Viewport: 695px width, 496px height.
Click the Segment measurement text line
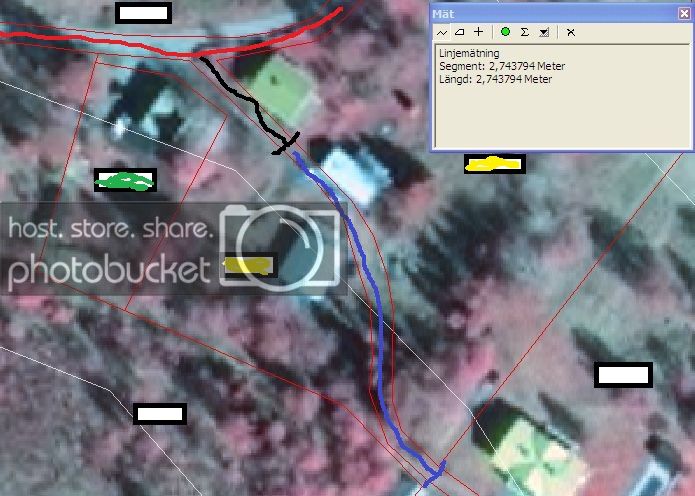coord(502,66)
